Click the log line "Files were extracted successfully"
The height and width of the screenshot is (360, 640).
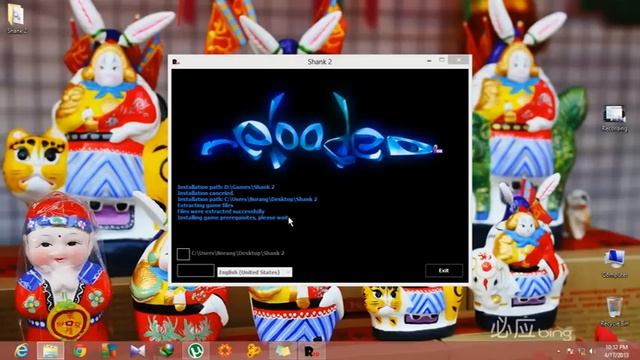coord(221,211)
